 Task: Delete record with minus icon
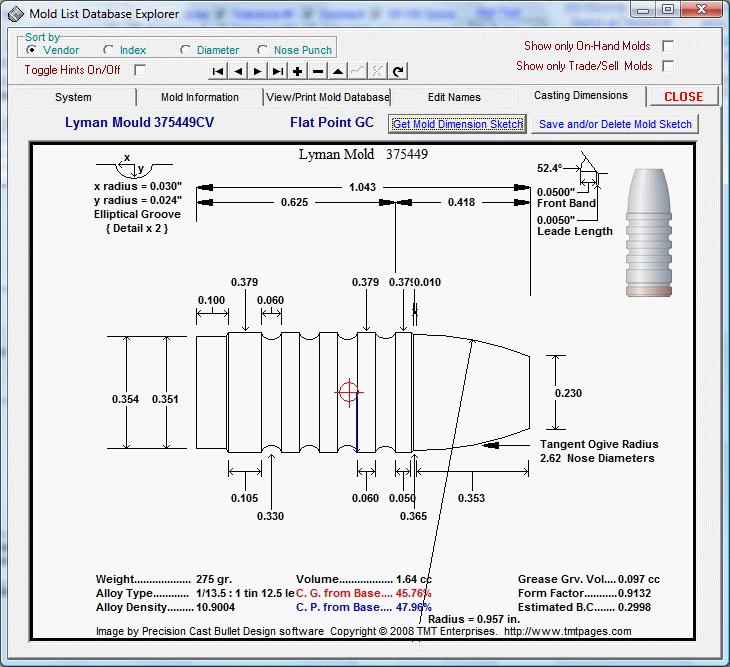(x=318, y=71)
